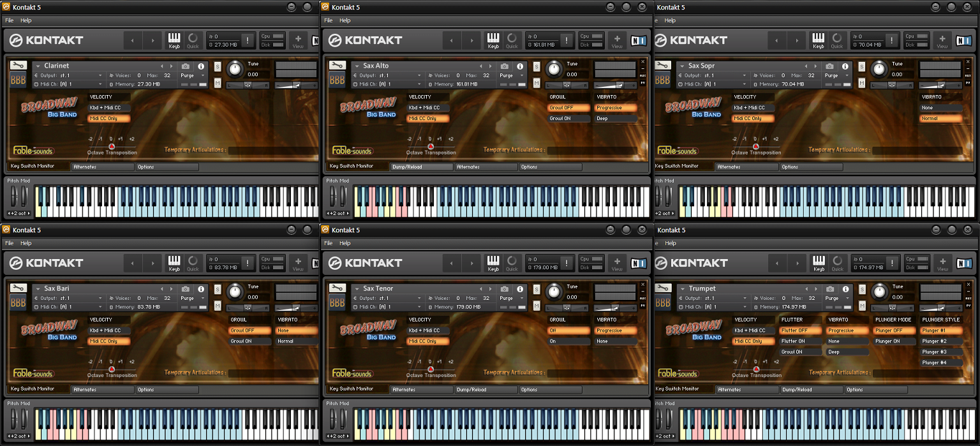This screenshot has height=446, width=980.
Task: Toggle the Keyb icon in the Sax Tenor window
Action: click(493, 263)
